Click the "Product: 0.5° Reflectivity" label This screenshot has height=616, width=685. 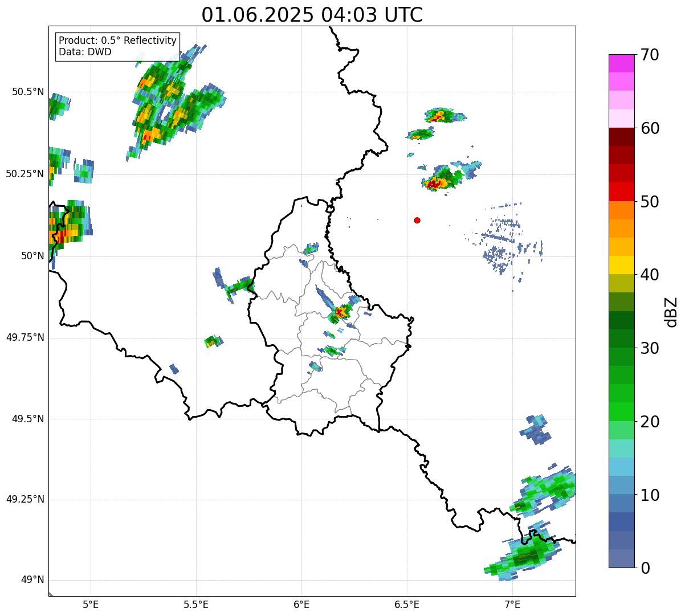[118, 40]
